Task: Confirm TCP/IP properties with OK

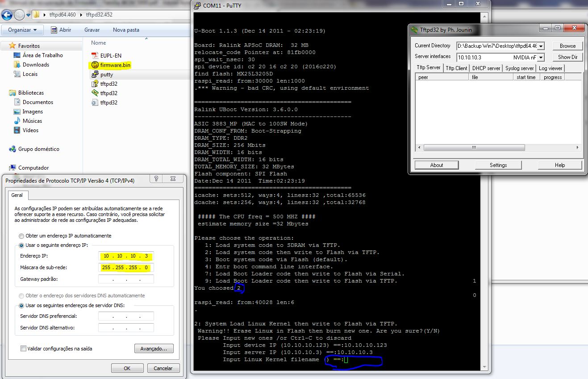Action: pos(127,368)
